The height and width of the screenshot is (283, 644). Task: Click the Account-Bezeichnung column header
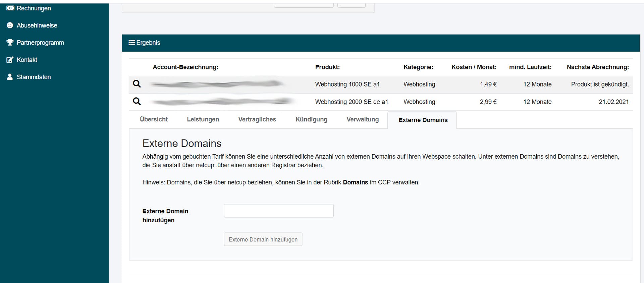tap(185, 67)
